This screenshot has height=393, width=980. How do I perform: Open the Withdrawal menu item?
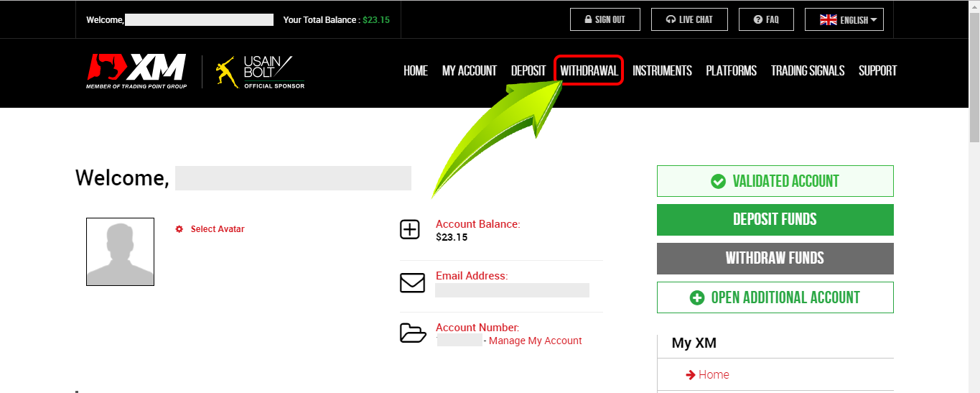589,71
